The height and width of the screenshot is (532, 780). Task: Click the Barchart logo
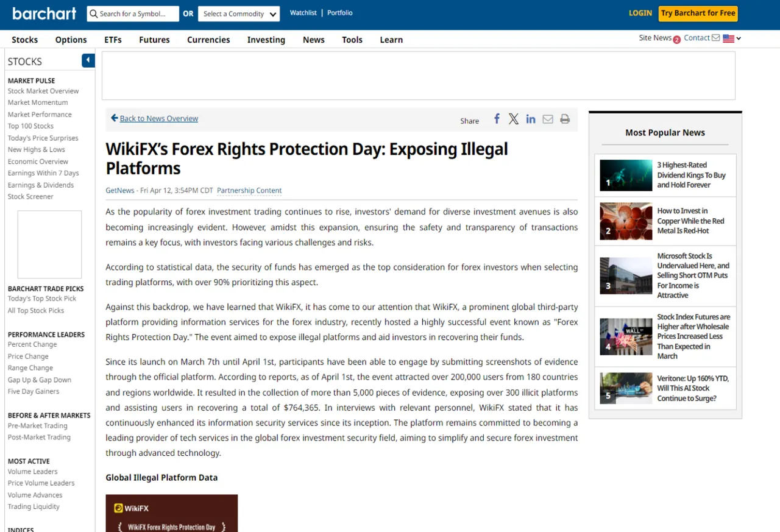[44, 13]
